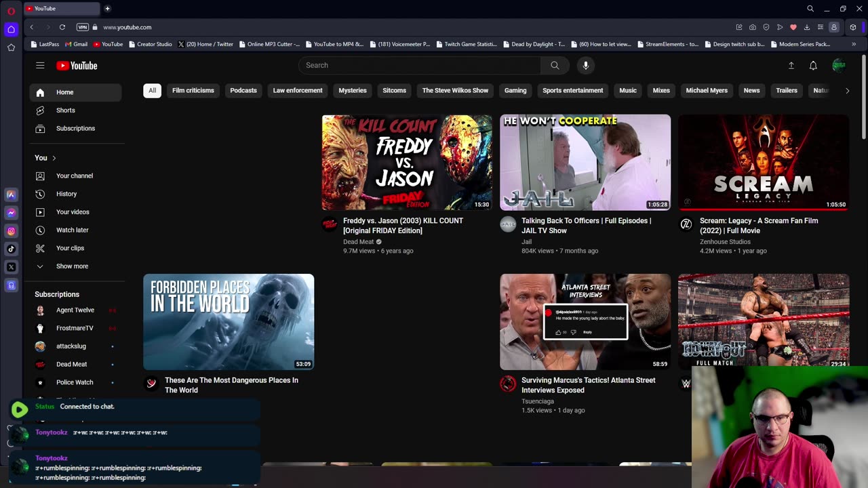Image resolution: width=868 pixels, height=488 pixels.
Task: Open the YouTube notifications bell
Action: tap(813, 65)
